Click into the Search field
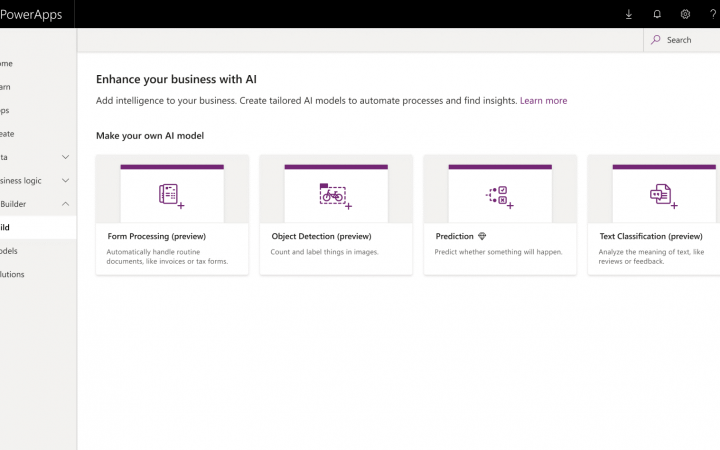This screenshot has width=720, height=450. 682,40
